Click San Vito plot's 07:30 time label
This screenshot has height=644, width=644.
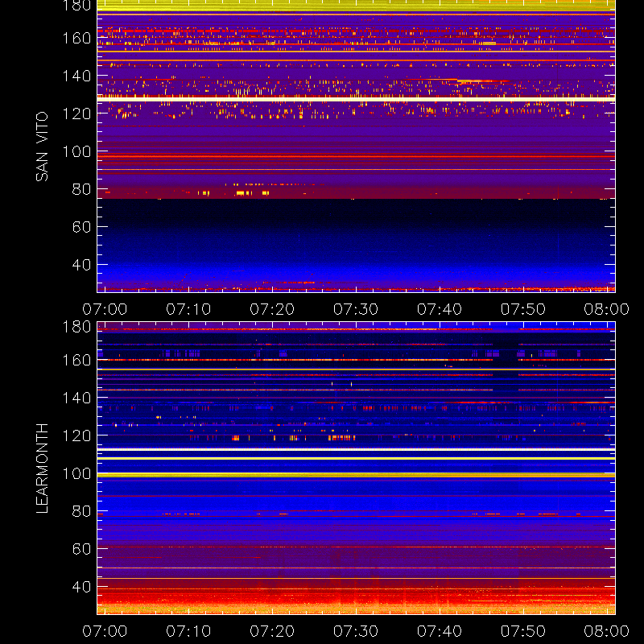(x=356, y=309)
